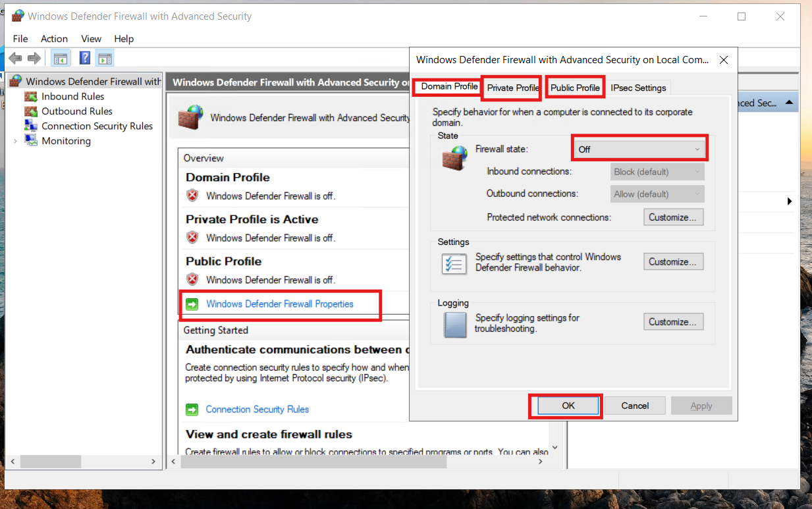
Task: Click the notebook icon in Logging group
Action: [455, 325]
